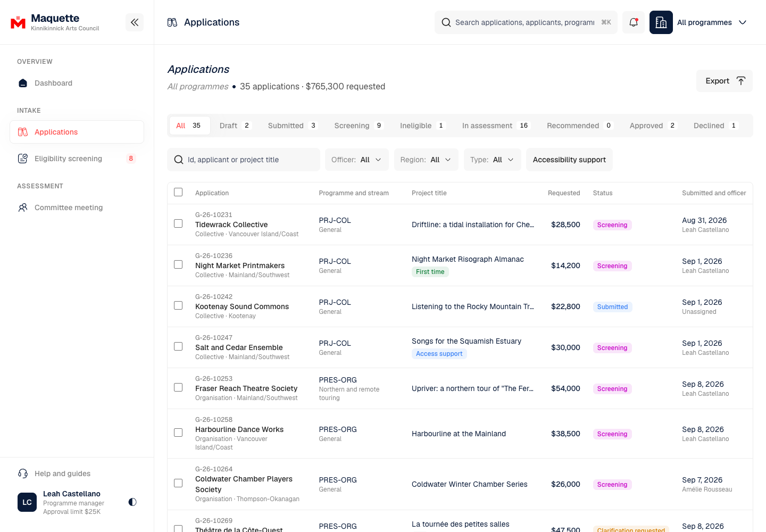Check the Salt and Cedar Ensemble row
The width and height of the screenshot is (766, 532).
click(178, 346)
